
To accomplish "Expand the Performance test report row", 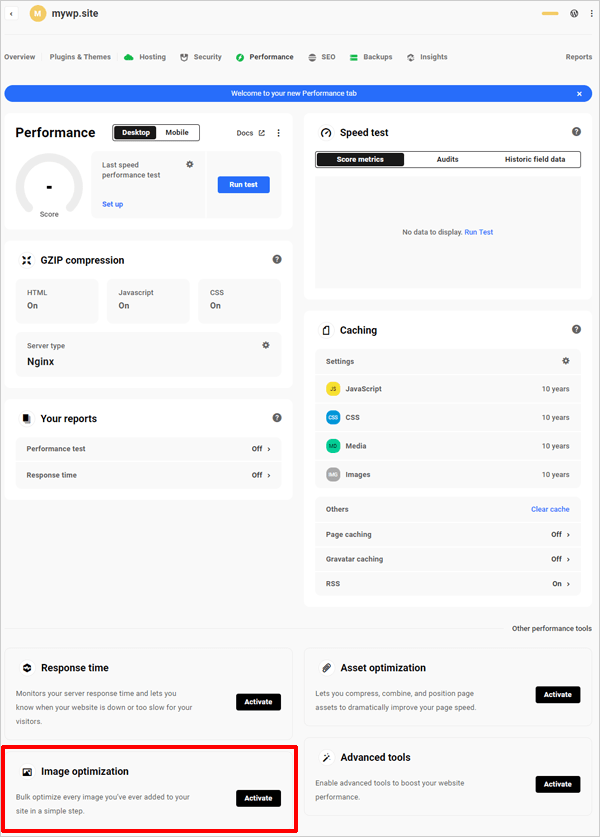I will [x=266, y=448].
